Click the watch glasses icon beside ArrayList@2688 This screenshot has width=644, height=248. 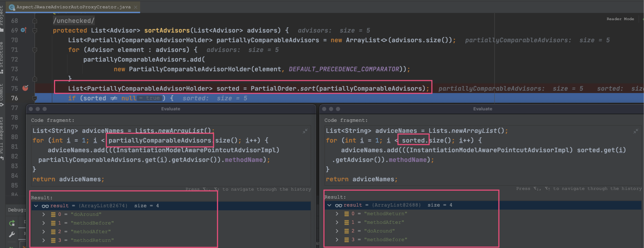click(x=338, y=205)
